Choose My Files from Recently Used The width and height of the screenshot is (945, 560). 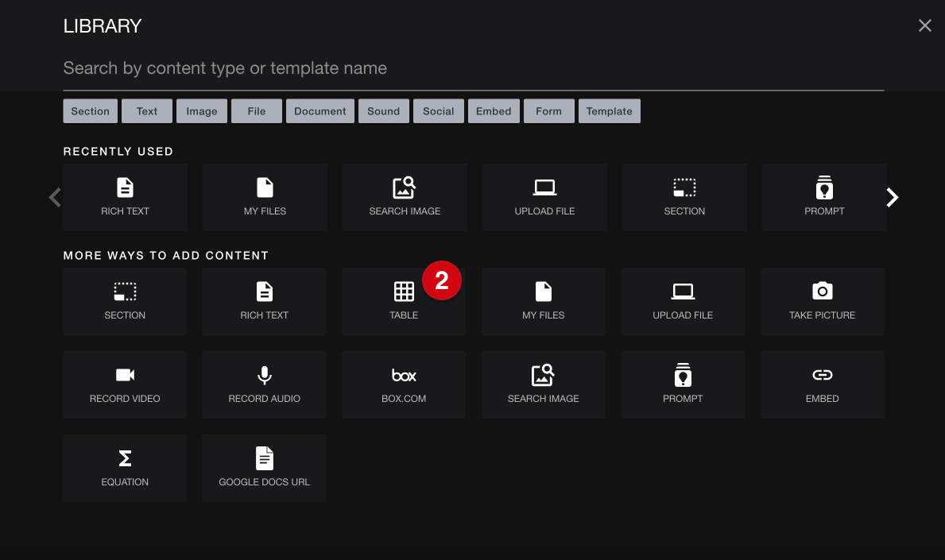[x=265, y=197]
